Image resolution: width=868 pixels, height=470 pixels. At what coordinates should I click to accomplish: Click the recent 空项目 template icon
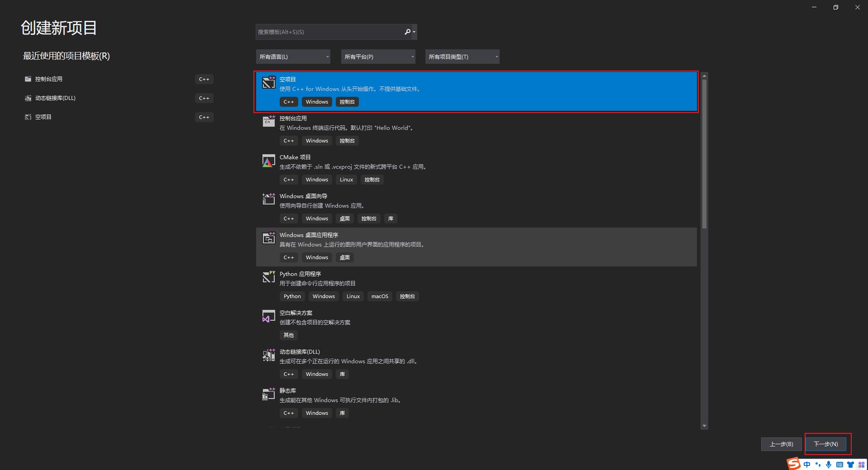point(28,117)
